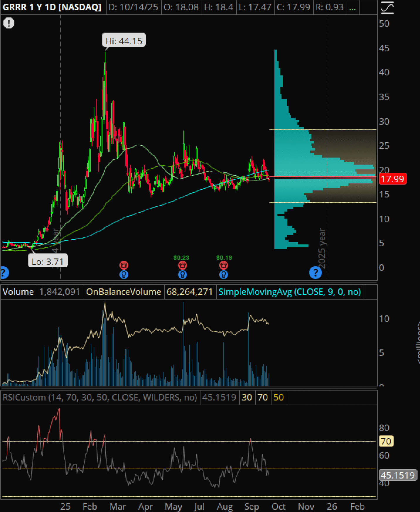This screenshot has width=420, height=512.
Task: Click the O: 18.08 open value
Action: [181, 7]
